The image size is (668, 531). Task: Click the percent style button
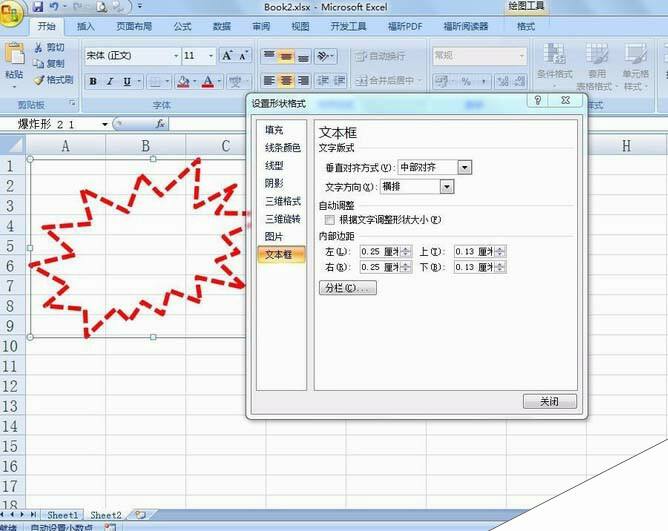[466, 81]
